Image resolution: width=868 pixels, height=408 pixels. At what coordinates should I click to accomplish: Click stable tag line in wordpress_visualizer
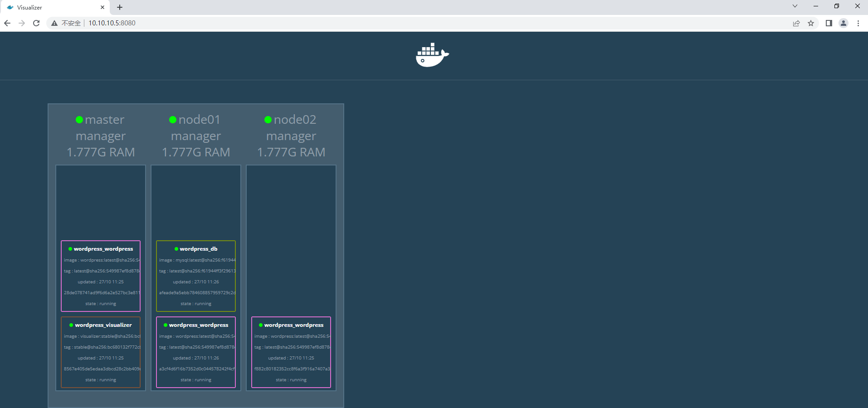click(102, 347)
